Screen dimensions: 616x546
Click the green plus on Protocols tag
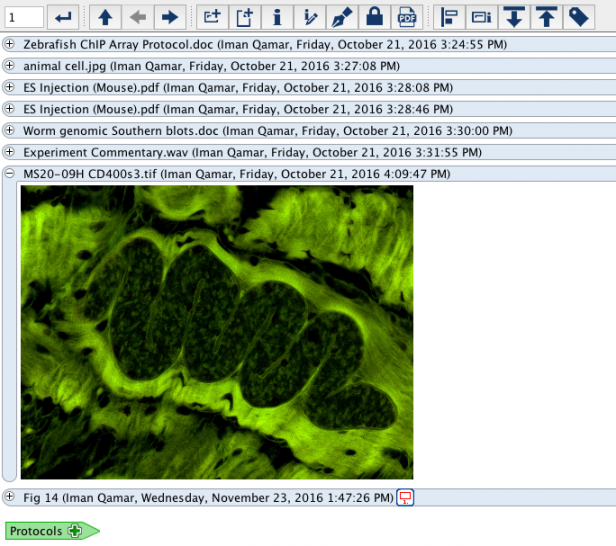point(75,531)
